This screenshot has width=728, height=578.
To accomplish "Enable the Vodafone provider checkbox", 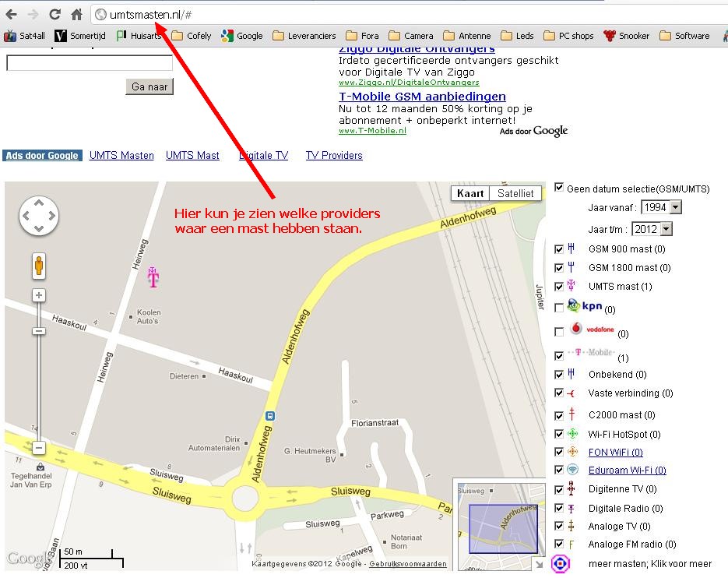I will (559, 332).
